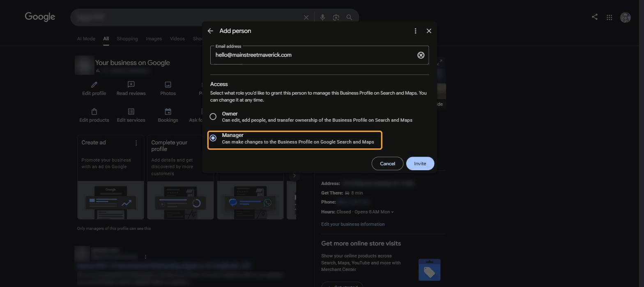
Task: Switch to the AI Mode tab
Action: coord(86,39)
